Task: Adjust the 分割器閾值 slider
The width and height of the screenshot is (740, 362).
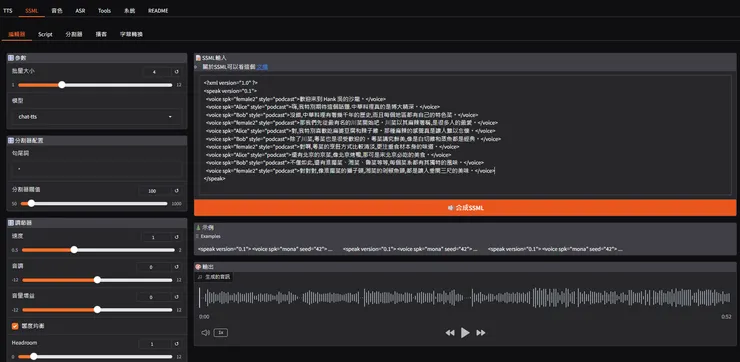Action: click(x=94, y=203)
